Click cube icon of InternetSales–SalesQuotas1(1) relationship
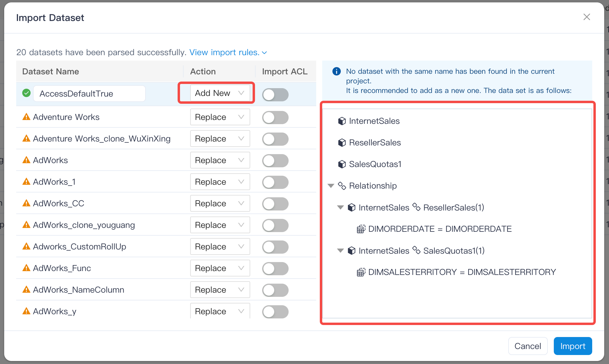The height and width of the screenshot is (364, 609). (x=352, y=251)
